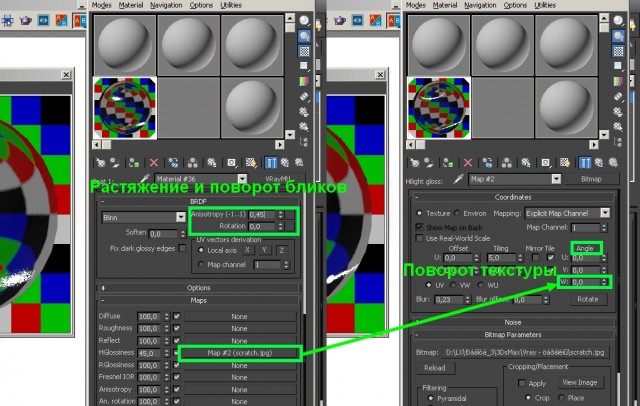The height and width of the screenshot is (406, 640).
Task: Open the Explicit Map Channel mapping dropdown
Action: pyautogui.click(x=605, y=213)
